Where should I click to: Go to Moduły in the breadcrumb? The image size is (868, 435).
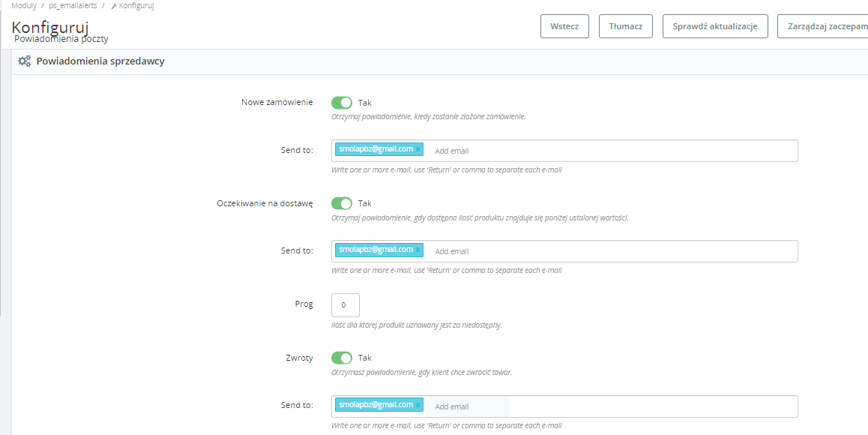coord(24,6)
